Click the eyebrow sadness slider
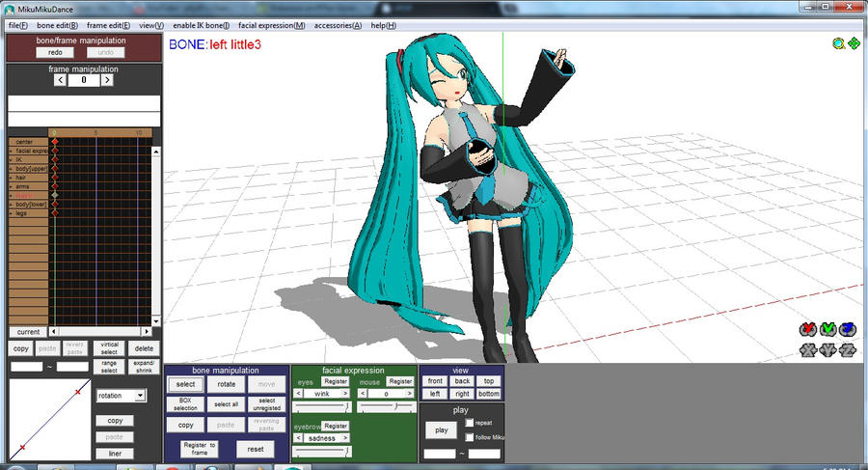The width and height of the screenshot is (868, 470). tap(323, 452)
